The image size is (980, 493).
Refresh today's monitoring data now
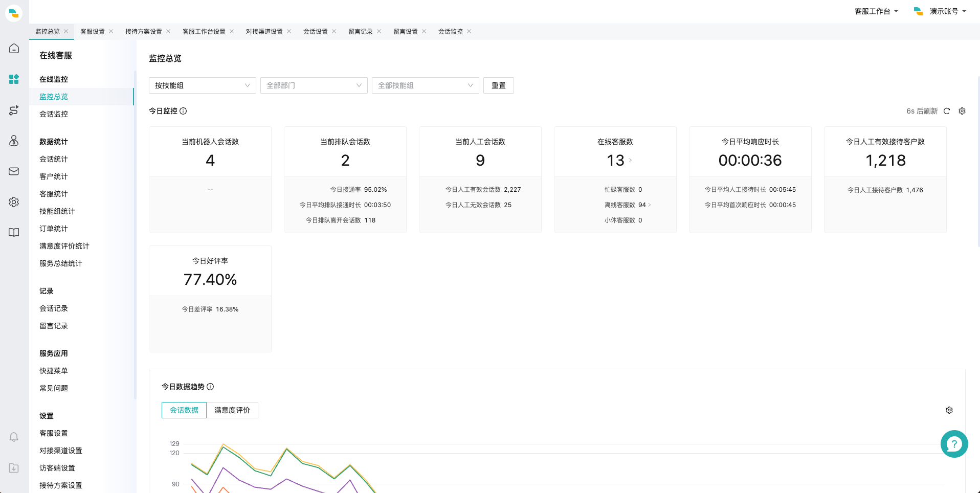pyautogui.click(x=947, y=111)
